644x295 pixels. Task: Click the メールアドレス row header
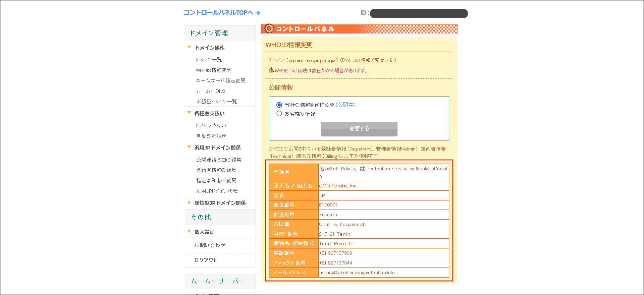(x=293, y=273)
